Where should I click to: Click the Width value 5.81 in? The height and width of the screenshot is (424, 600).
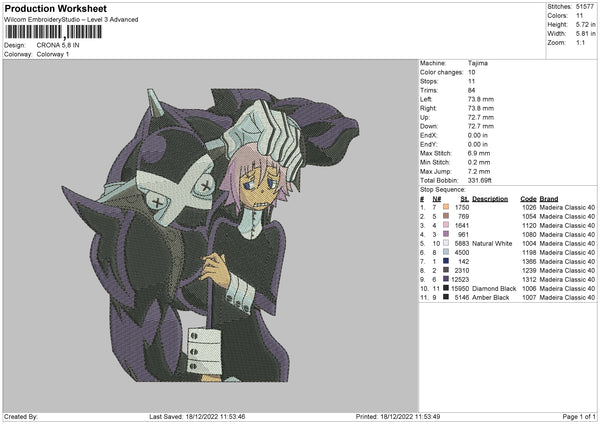click(585, 34)
